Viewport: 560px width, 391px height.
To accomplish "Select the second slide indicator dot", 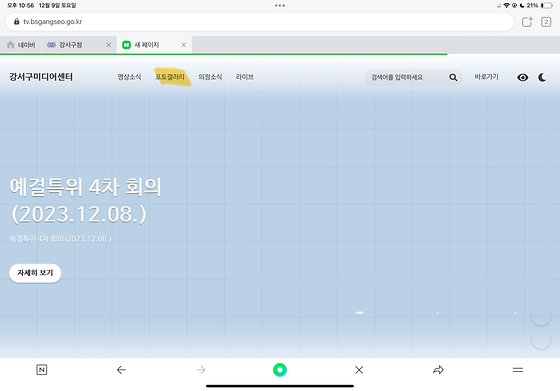I will pyautogui.click(x=437, y=312).
